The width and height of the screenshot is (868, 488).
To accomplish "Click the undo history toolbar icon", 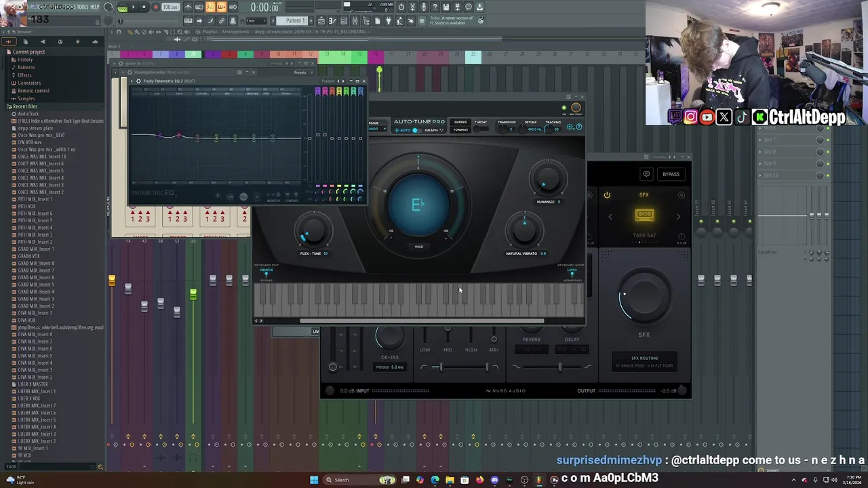I will (401, 7).
